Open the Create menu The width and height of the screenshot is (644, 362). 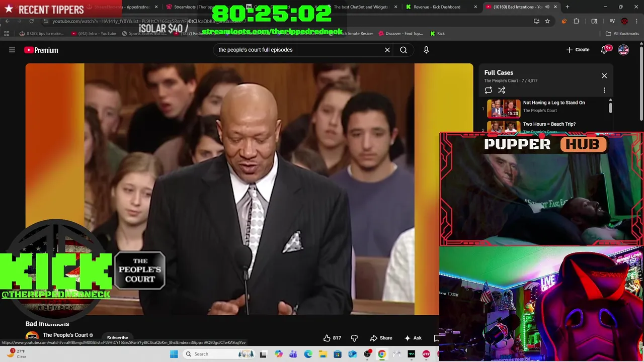click(578, 50)
